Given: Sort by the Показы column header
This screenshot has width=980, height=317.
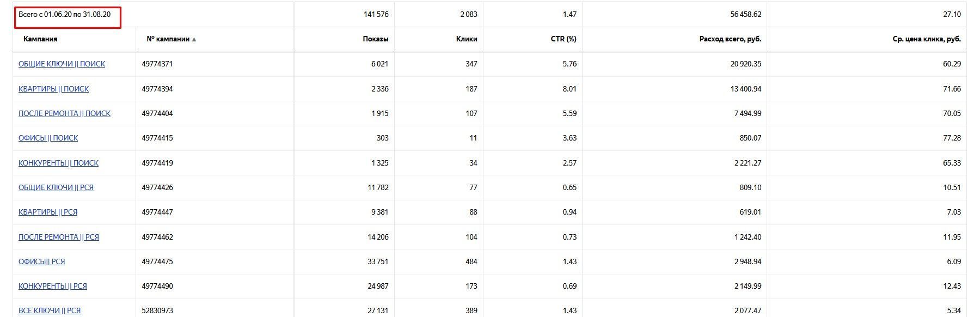Looking at the screenshot, I should click(376, 39).
